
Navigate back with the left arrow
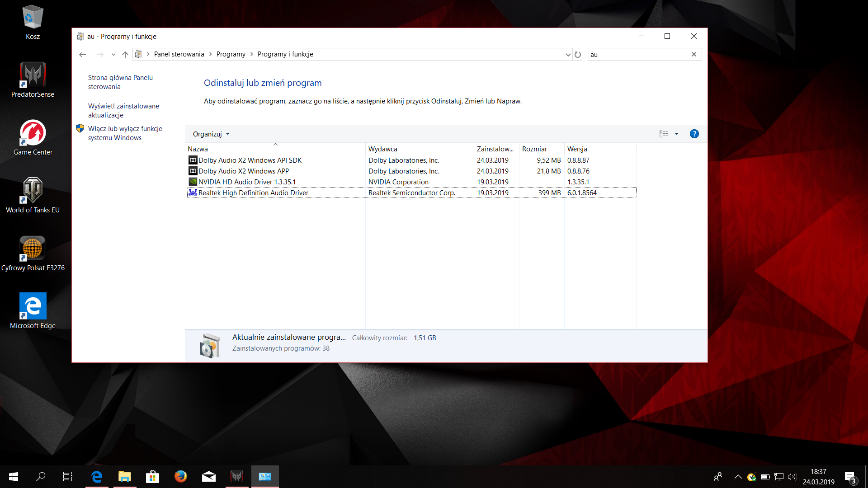point(82,55)
